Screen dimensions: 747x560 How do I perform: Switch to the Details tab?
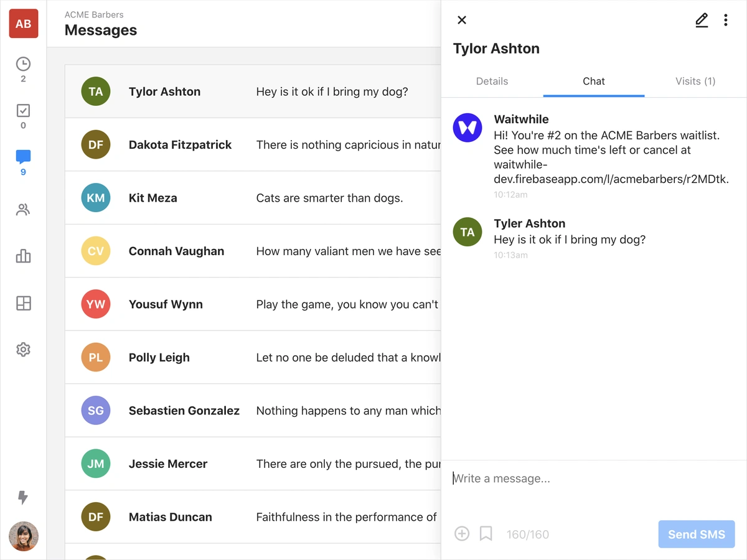[x=492, y=81]
